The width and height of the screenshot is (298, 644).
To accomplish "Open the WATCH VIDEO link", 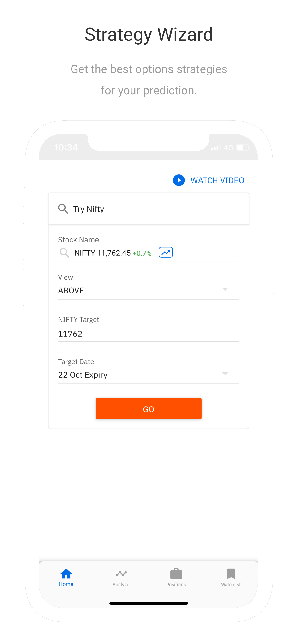I will tap(217, 180).
